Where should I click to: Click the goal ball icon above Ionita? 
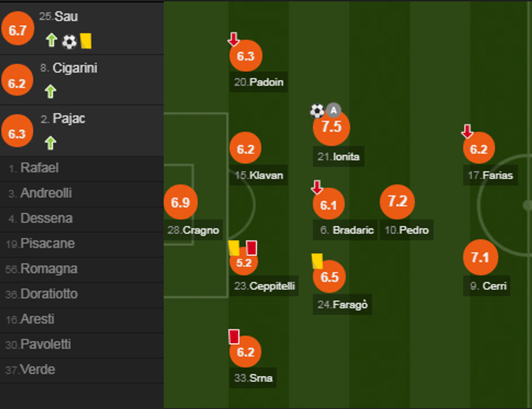pos(317,111)
